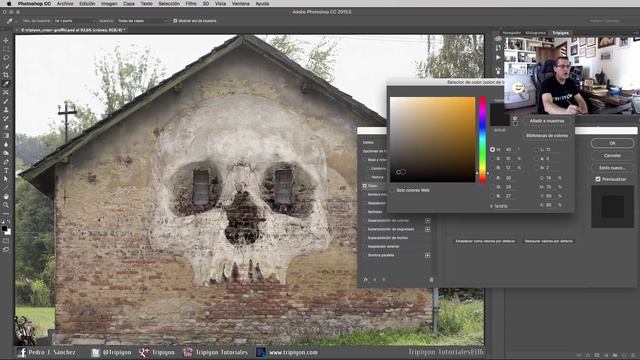Image resolution: width=640 pixels, height=360 pixels.
Task: Select the Gradient tool
Action: (x=6, y=136)
